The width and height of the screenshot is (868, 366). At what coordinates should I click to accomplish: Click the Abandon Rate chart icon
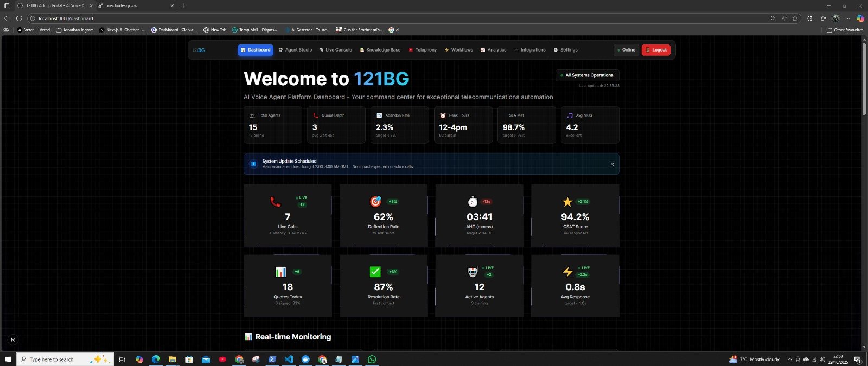(x=379, y=115)
